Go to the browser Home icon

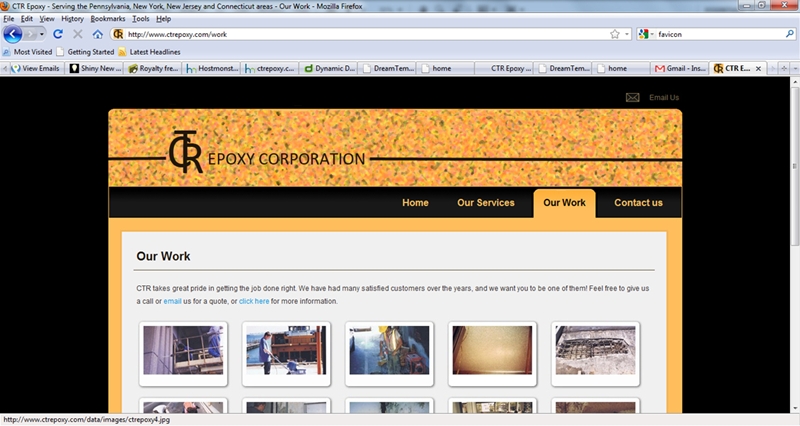(x=97, y=34)
